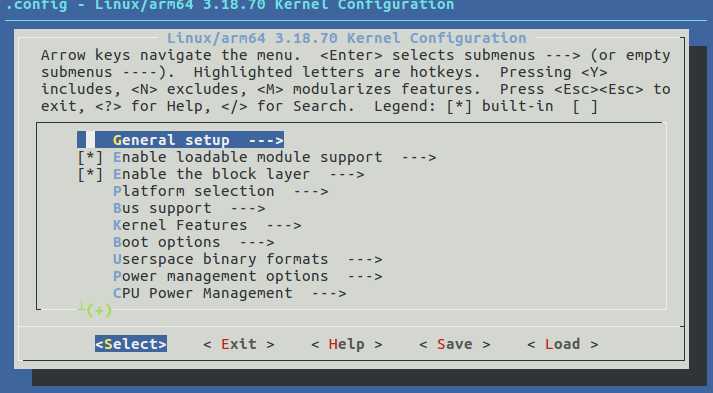Click the < Help > button

(x=346, y=344)
